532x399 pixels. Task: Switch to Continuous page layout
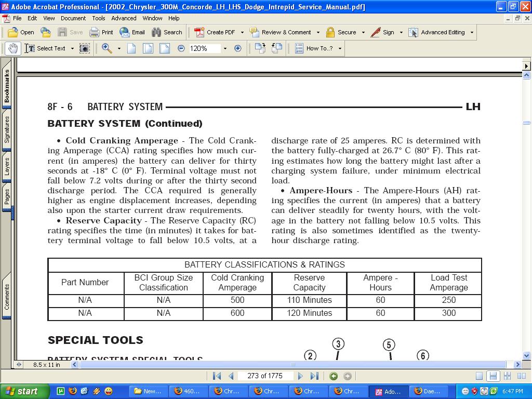tap(493, 376)
